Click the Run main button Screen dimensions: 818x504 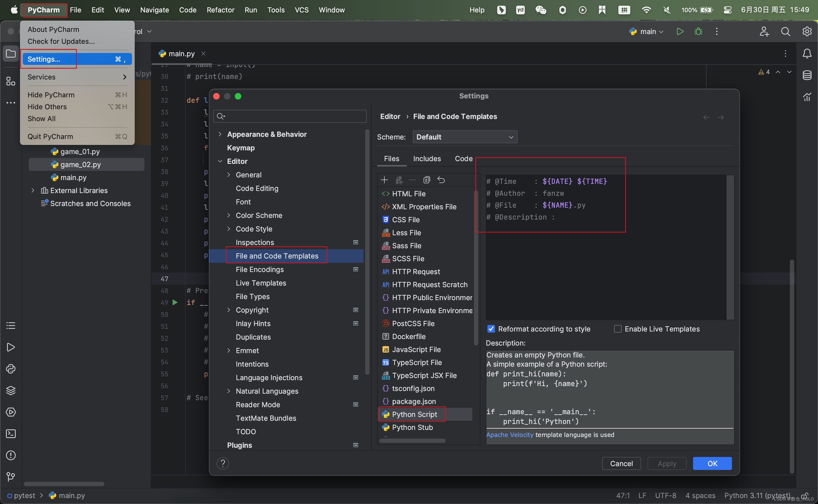pos(680,31)
